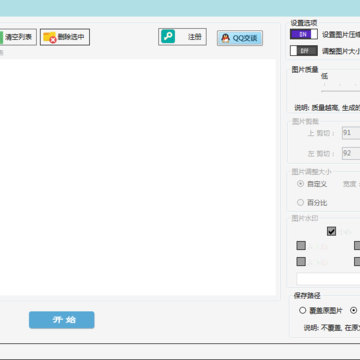Select the 百分比 radio button
The image size is (360, 360).
click(x=300, y=202)
